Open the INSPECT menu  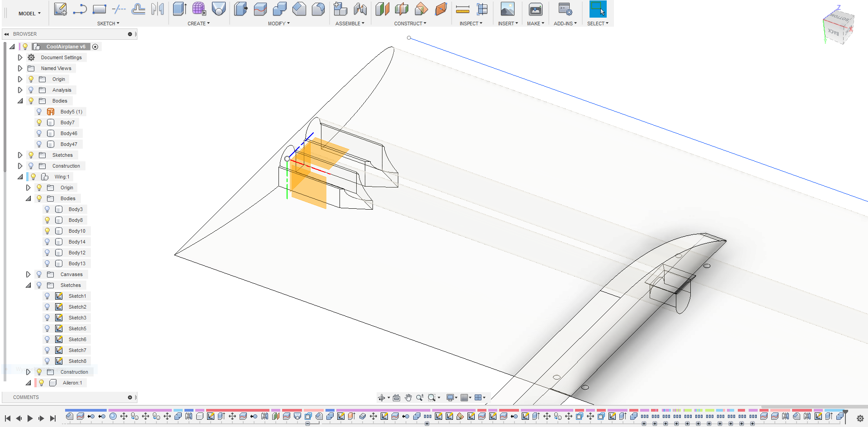pyautogui.click(x=471, y=23)
